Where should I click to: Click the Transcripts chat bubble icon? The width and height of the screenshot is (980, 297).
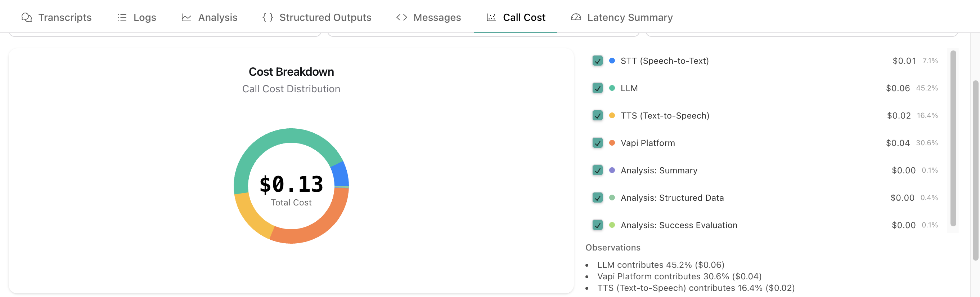click(26, 18)
